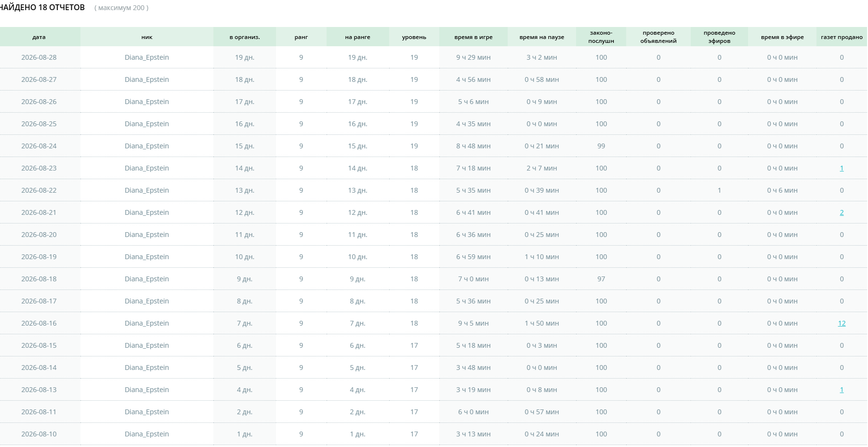The image size is (868, 447).
Task: Open newspapers sold link for 2026-08-23
Action: click(842, 168)
